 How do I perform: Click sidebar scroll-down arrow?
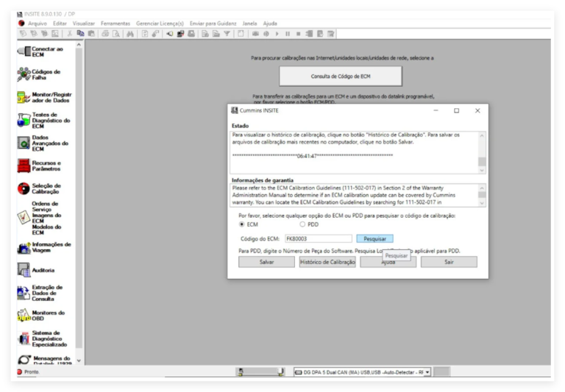click(79, 360)
